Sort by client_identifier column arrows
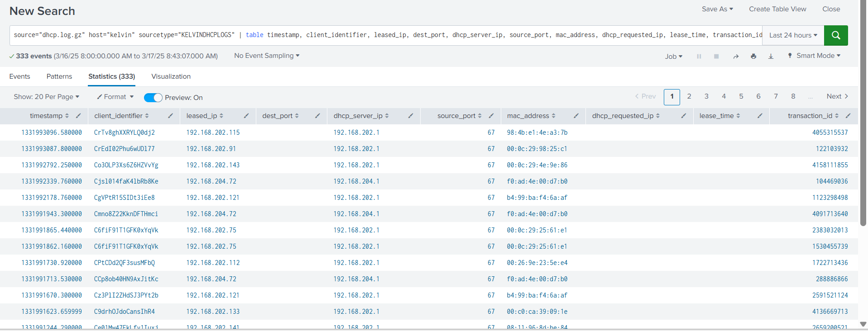This screenshot has height=331, width=868. tap(147, 116)
